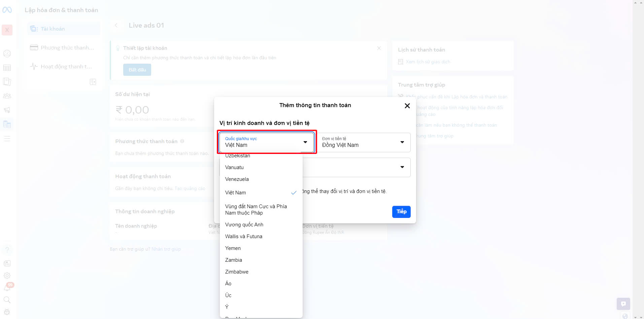
Task: Open the Đơn vị tiền tệ dropdown
Action: pyautogui.click(x=364, y=142)
